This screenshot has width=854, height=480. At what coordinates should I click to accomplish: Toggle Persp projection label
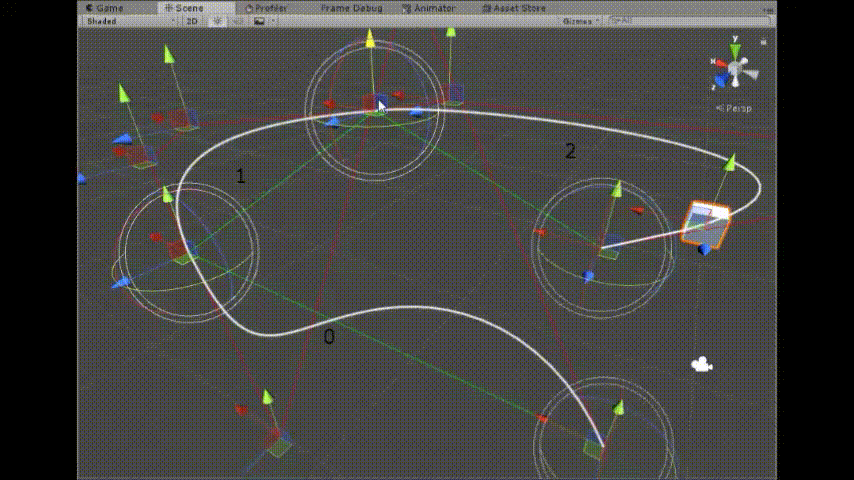[734, 108]
